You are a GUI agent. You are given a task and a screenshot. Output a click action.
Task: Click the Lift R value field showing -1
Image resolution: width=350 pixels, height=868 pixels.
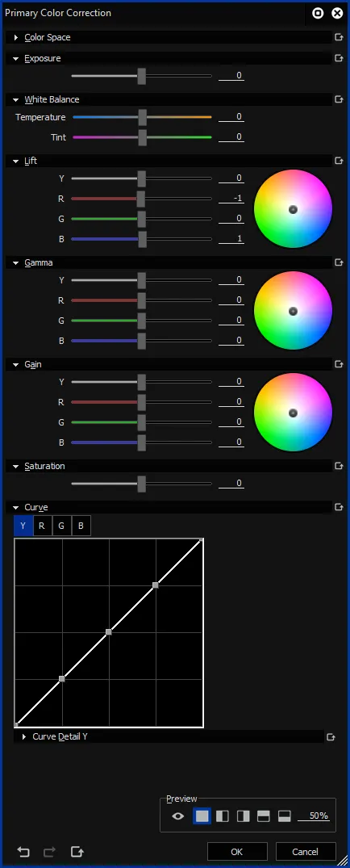tap(231, 198)
